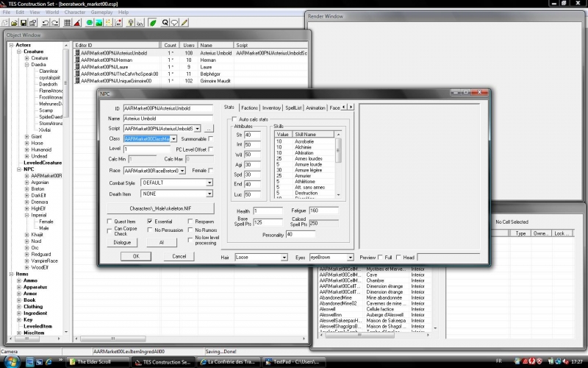Open the script editor pencil icon

(184, 23)
